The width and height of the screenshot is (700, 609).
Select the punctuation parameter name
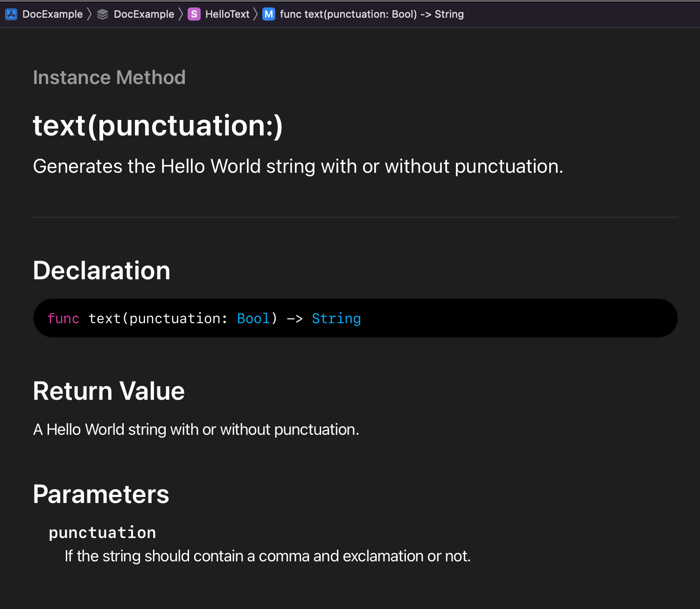click(x=102, y=532)
